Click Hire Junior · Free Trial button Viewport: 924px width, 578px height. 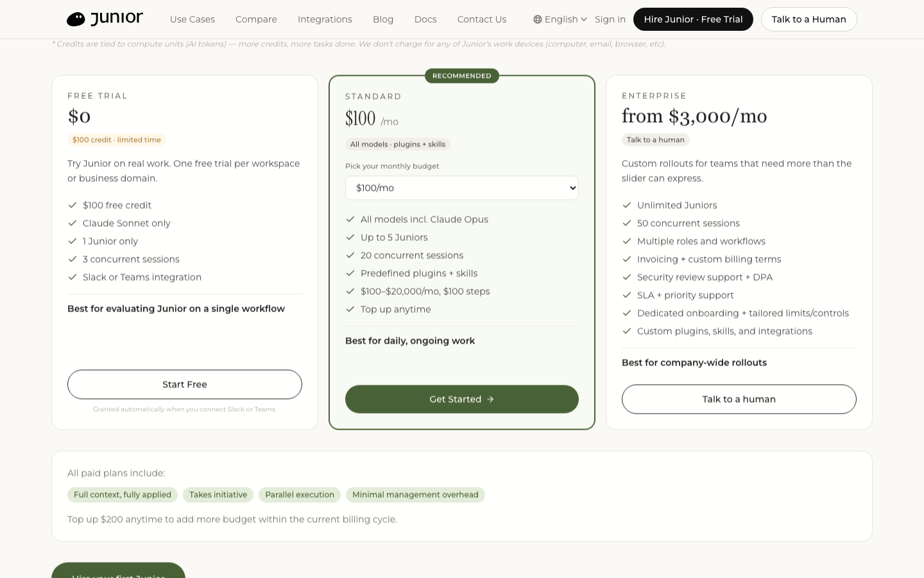pos(693,19)
